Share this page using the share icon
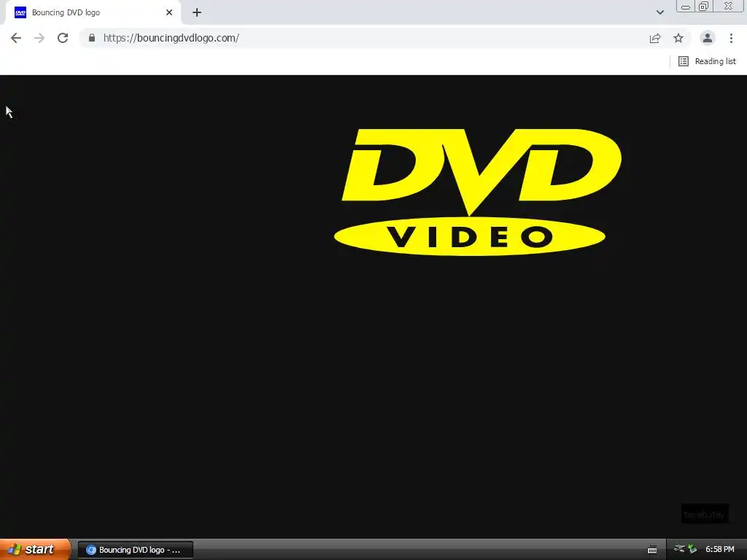This screenshot has width=747, height=560. 655,38
